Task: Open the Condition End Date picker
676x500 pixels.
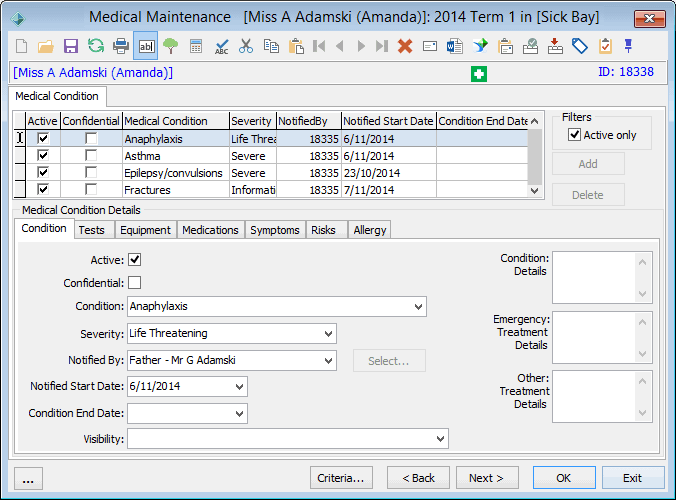Action: [x=239, y=413]
